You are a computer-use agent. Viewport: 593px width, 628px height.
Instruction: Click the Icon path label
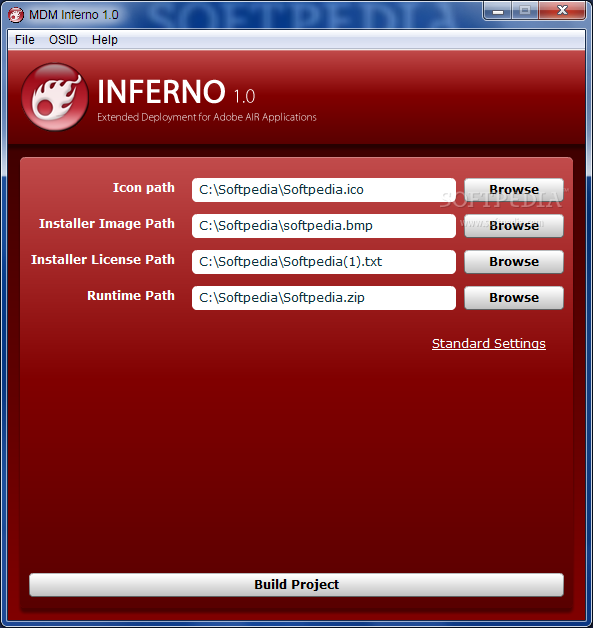point(144,188)
